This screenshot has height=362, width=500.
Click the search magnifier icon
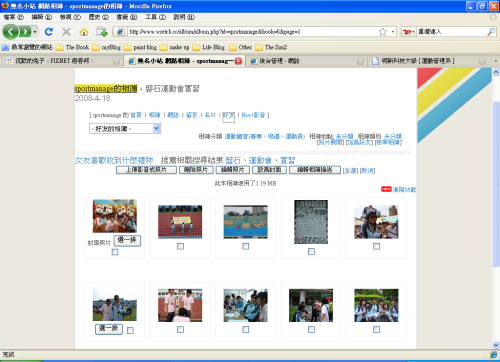pyautogui.click(x=491, y=32)
